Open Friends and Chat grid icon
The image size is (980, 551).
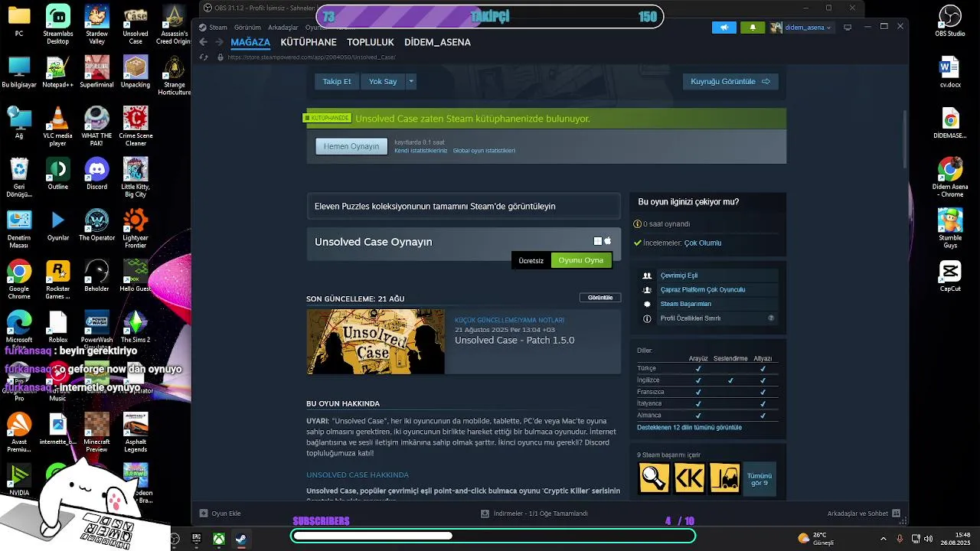tap(896, 514)
